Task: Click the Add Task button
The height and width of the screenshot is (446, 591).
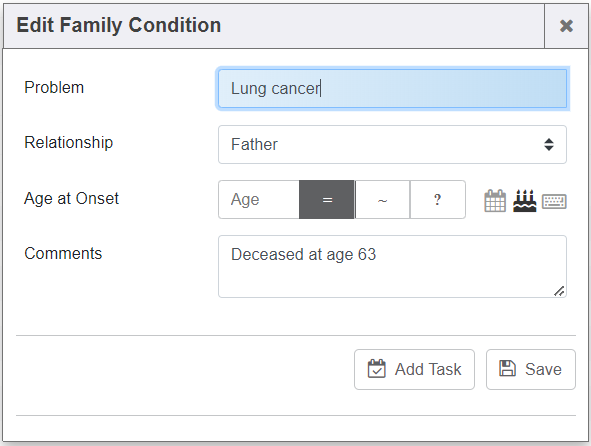Action: pyautogui.click(x=414, y=369)
